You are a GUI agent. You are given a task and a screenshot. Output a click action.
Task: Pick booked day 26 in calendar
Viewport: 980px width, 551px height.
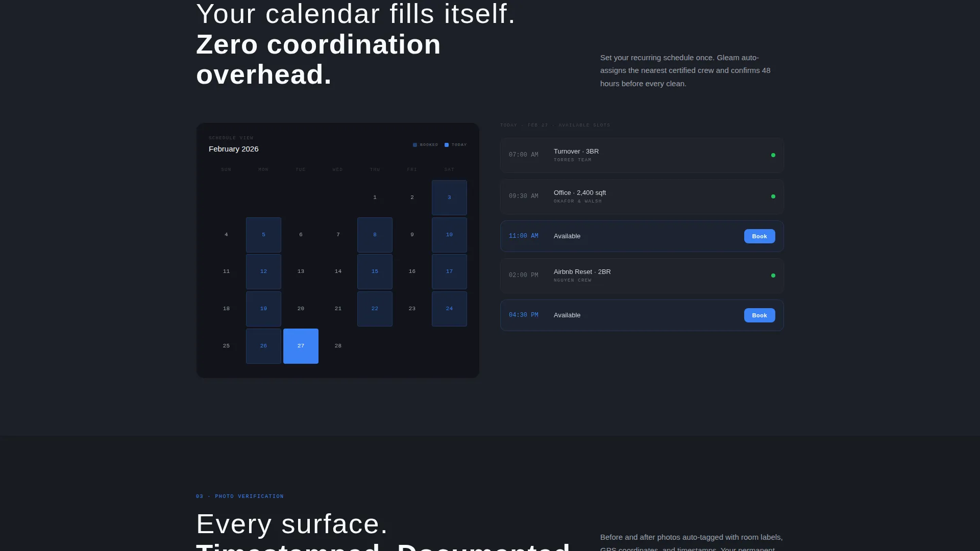(263, 346)
